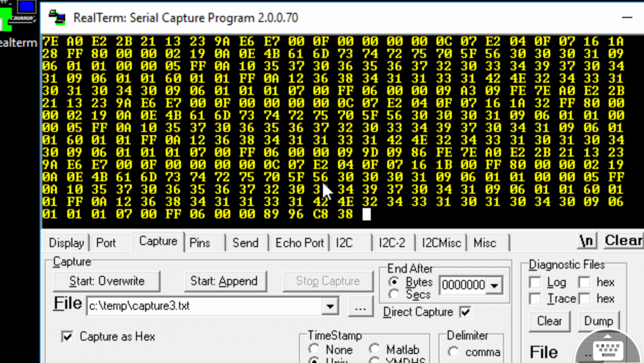Open the End After count dropdown

[495, 286]
